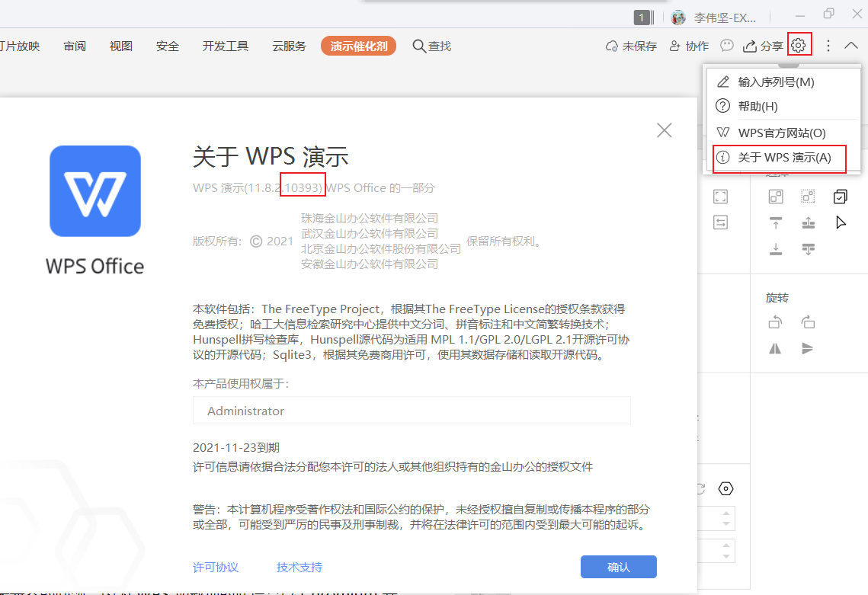Click the group objects icon
868x595 pixels.
click(776, 197)
